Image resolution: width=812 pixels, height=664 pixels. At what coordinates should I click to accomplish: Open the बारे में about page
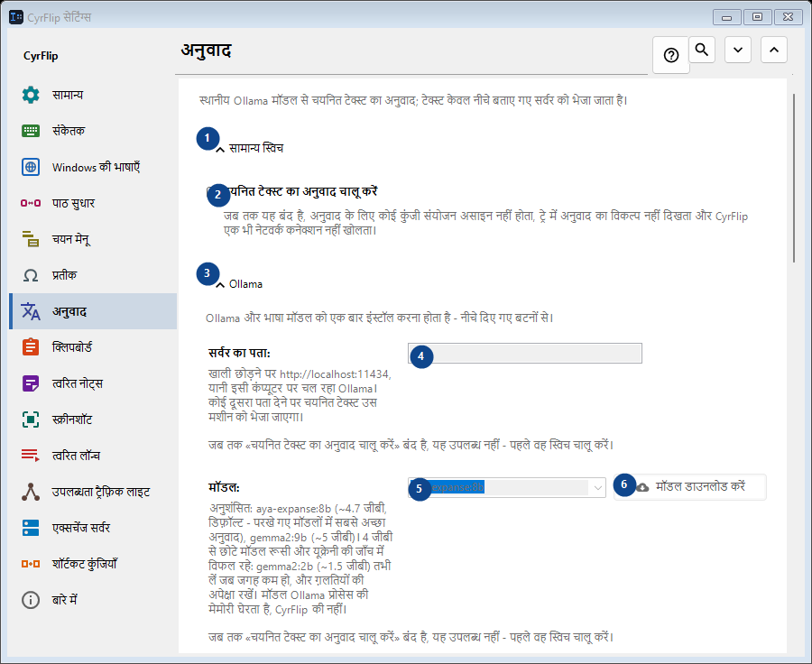click(93, 600)
